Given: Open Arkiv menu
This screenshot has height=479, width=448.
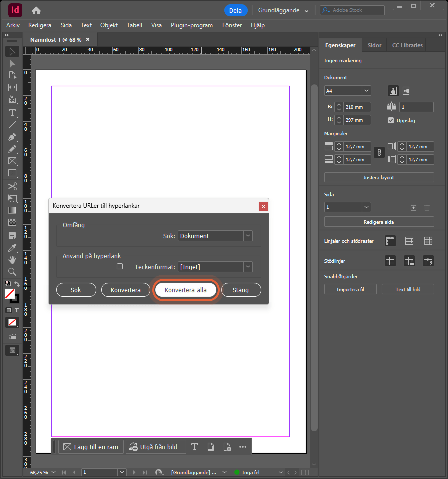Looking at the screenshot, I should (x=13, y=25).
